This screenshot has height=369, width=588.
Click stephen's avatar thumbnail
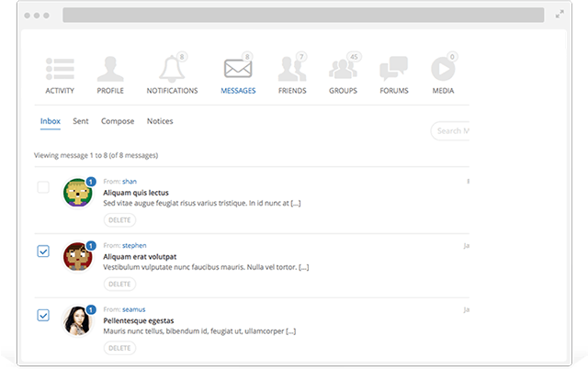point(76,256)
